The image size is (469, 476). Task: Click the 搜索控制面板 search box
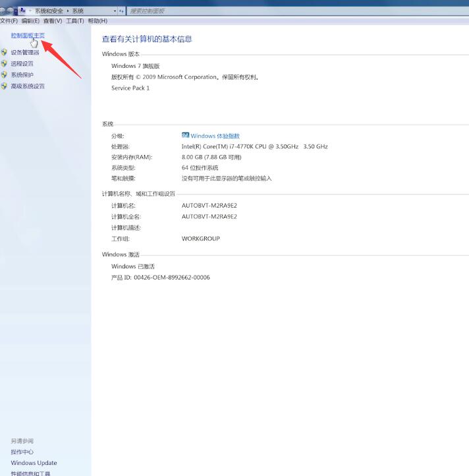click(x=297, y=11)
